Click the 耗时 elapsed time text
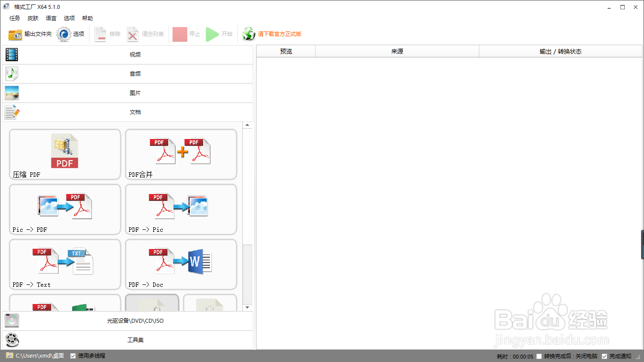 tap(515, 356)
